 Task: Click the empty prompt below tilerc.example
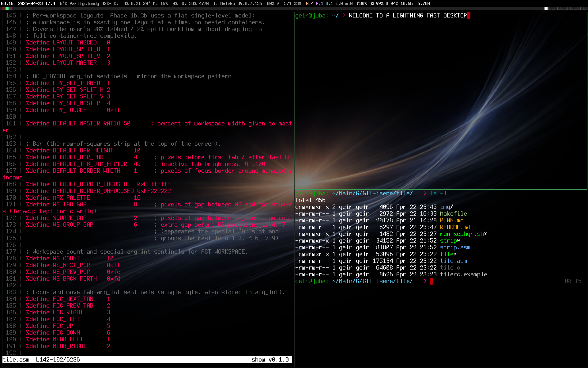(431, 281)
